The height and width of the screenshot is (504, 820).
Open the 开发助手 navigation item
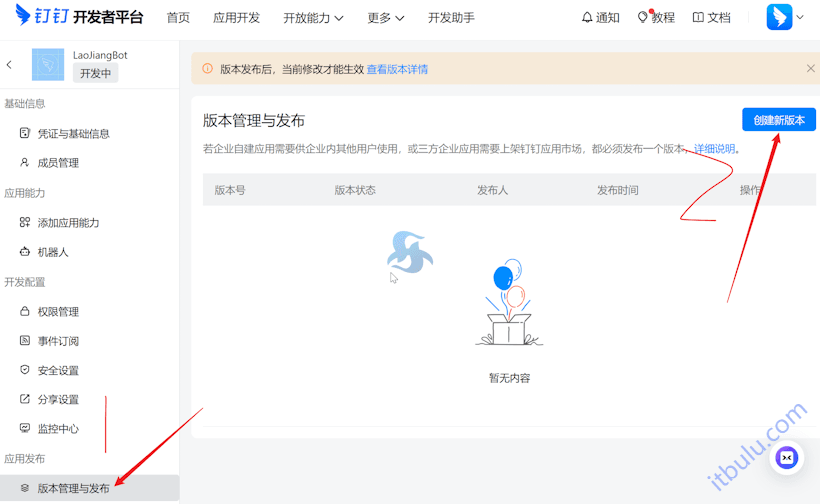coord(451,18)
